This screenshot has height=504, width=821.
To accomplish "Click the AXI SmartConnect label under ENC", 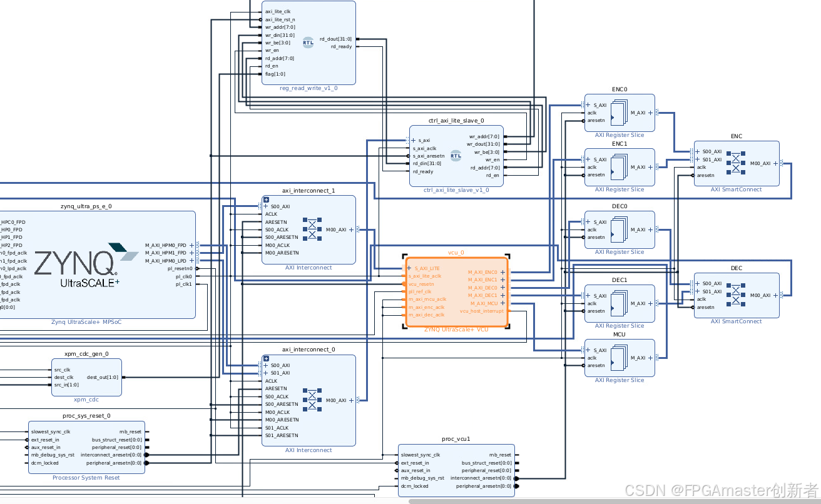I will coord(737,189).
